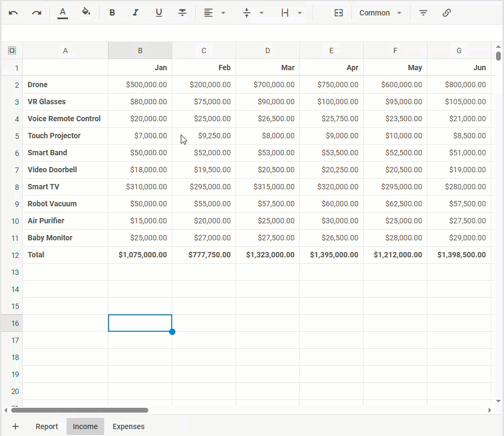Click the undo arrow icon
504x436 pixels.
click(x=13, y=13)
